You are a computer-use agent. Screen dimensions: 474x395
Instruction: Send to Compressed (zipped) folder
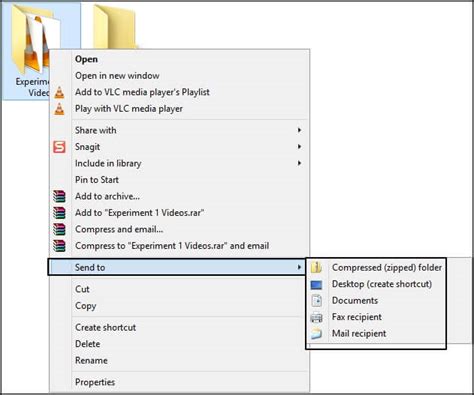[387, 268]
